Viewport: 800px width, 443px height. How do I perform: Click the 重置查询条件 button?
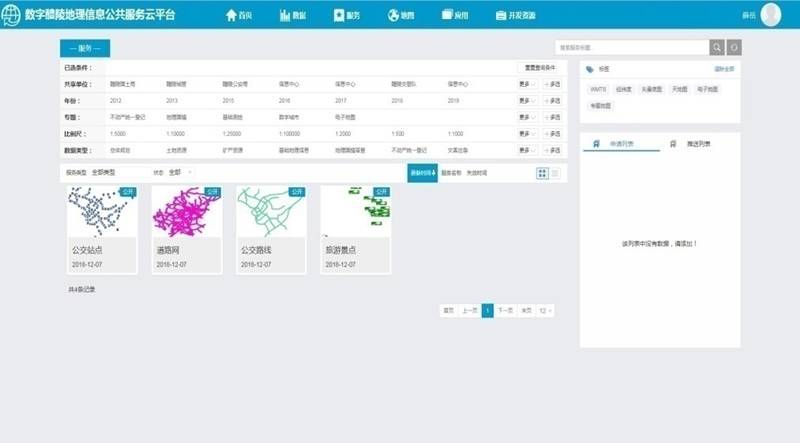[540, 68]
